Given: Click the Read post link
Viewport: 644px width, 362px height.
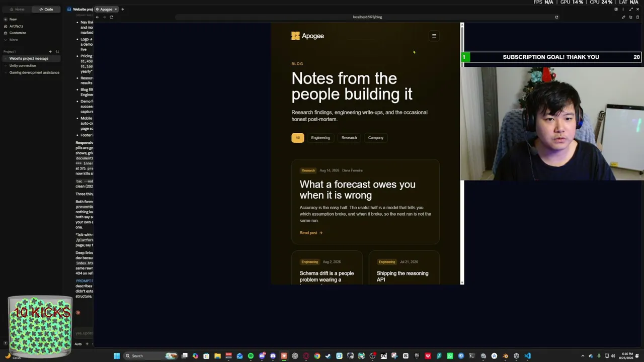Looking at the screenshot, I should [311, 233].
